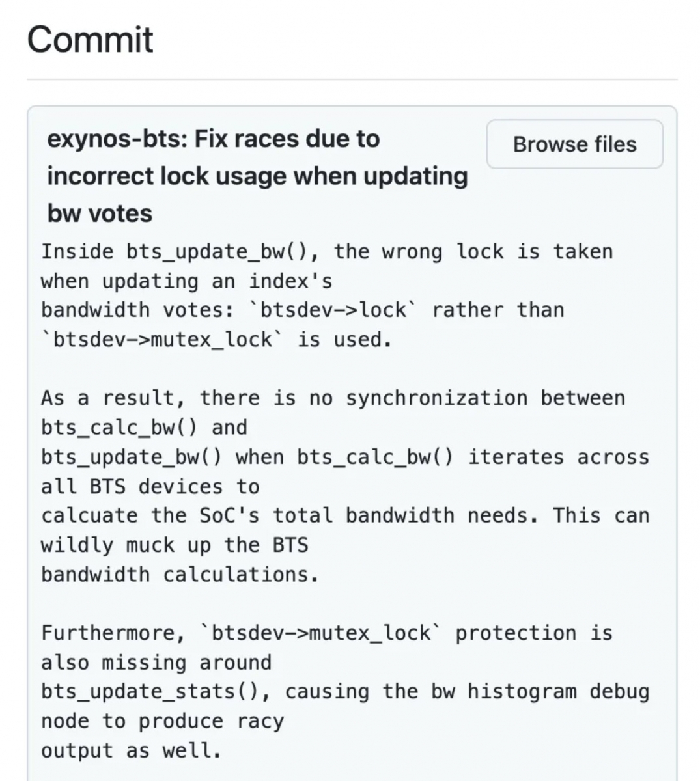Click the 'Inside bts_update_bw()' first message line

pyautogui.click(x=327, y=252)
